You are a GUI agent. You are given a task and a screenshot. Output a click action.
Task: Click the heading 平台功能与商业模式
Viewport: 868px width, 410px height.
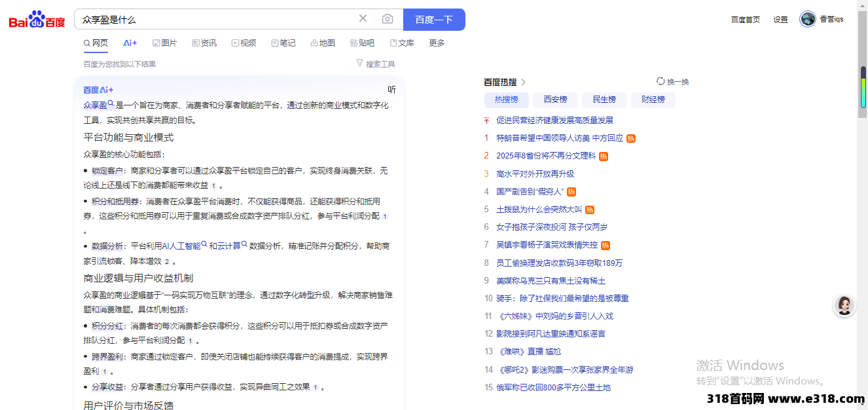point(128,138)
